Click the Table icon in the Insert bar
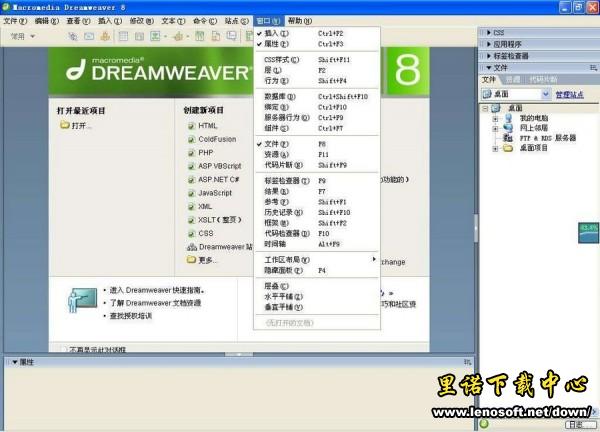Image resolution: width=600 pixels, height=432 pixels. [x=123, y=36]
